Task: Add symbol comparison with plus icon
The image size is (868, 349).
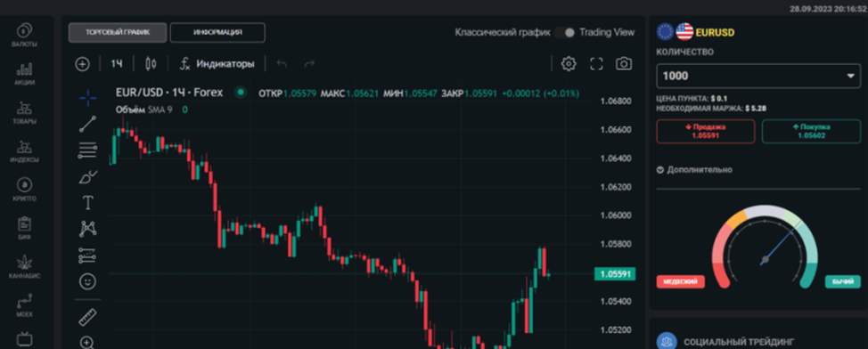Action: click(83, 64)
